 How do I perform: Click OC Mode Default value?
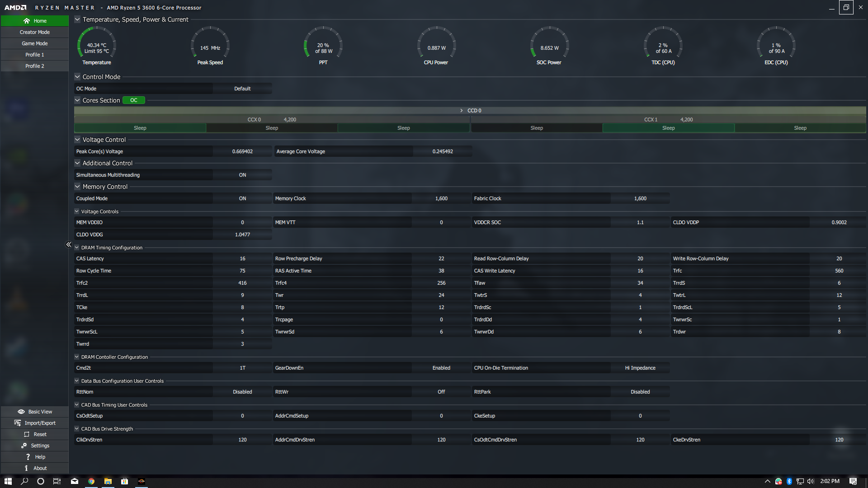(242, 89)
